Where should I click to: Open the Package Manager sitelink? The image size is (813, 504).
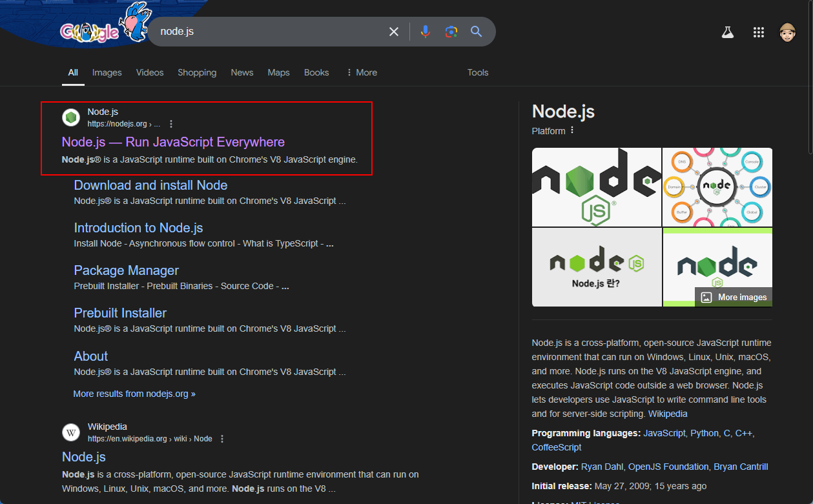(x=126, y=270)
